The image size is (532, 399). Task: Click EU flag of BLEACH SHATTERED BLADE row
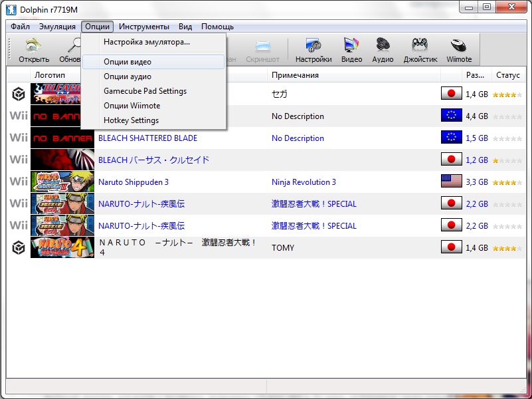point(451,138)
